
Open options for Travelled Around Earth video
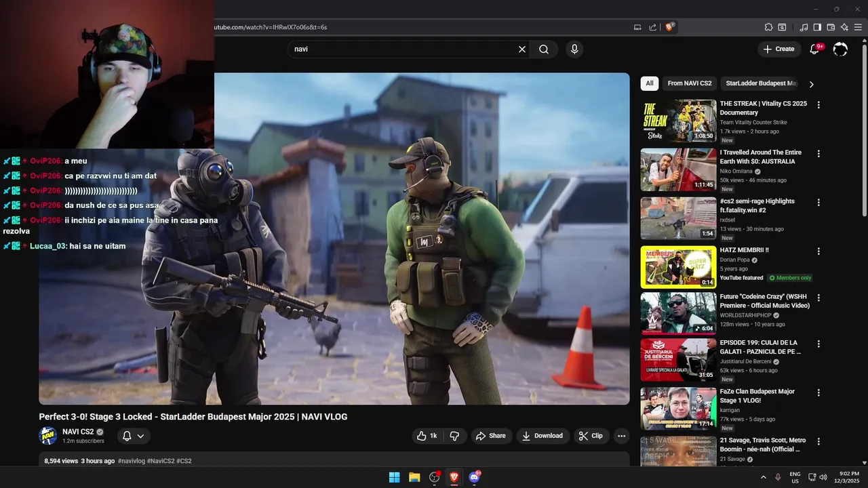tap(818, 154)
